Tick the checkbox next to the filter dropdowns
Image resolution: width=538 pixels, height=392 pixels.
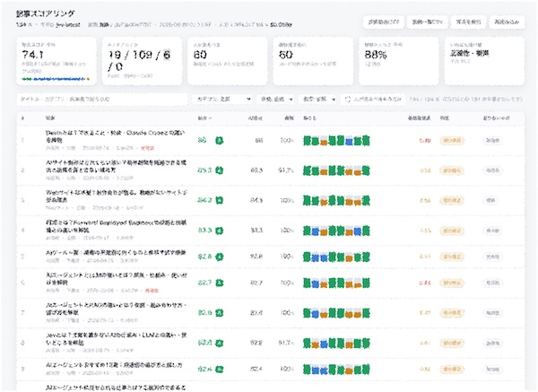pyautogui.click(x=348, y=99)
